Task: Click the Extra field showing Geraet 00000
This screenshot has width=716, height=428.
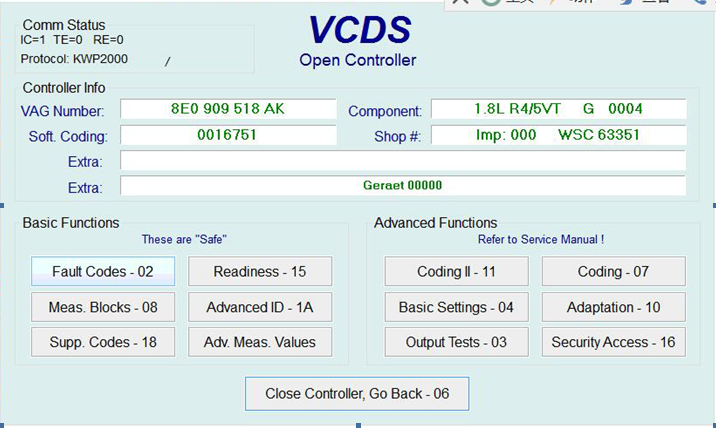Action: click(403, 185)
